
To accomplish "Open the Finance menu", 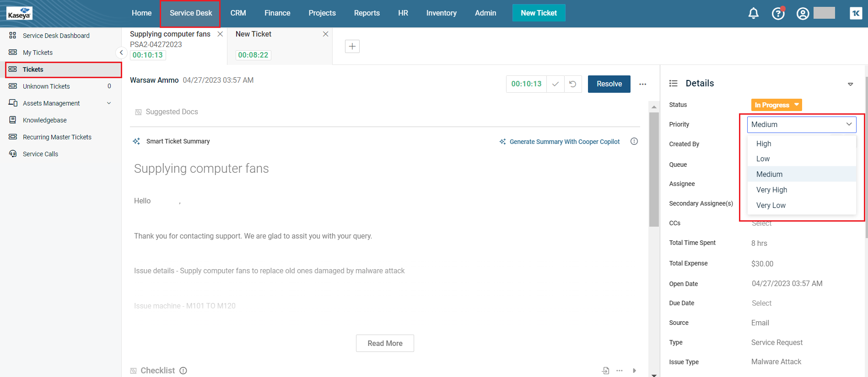I will tap(277, 13).
